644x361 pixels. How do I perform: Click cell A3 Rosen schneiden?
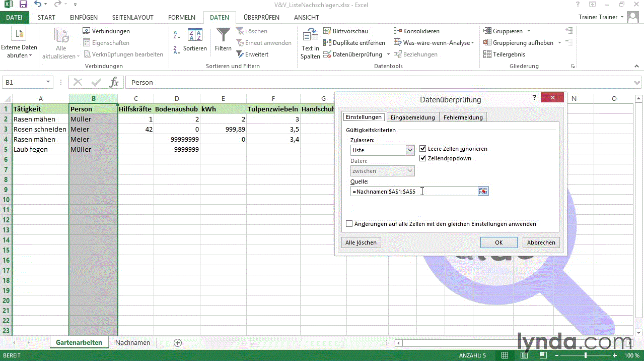click(40, 129)
